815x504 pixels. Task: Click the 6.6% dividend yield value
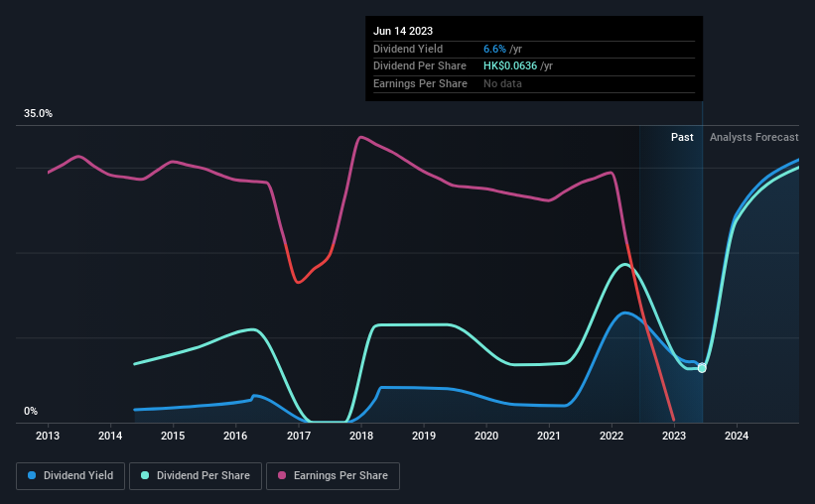click(494, 49)
